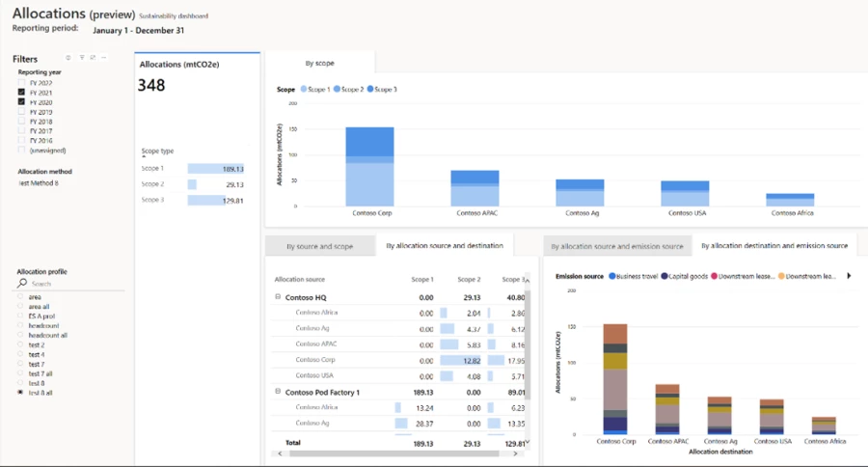Click the Scope 1 legend dot
This screenshot has width=868, height=467.
(304, 89)
